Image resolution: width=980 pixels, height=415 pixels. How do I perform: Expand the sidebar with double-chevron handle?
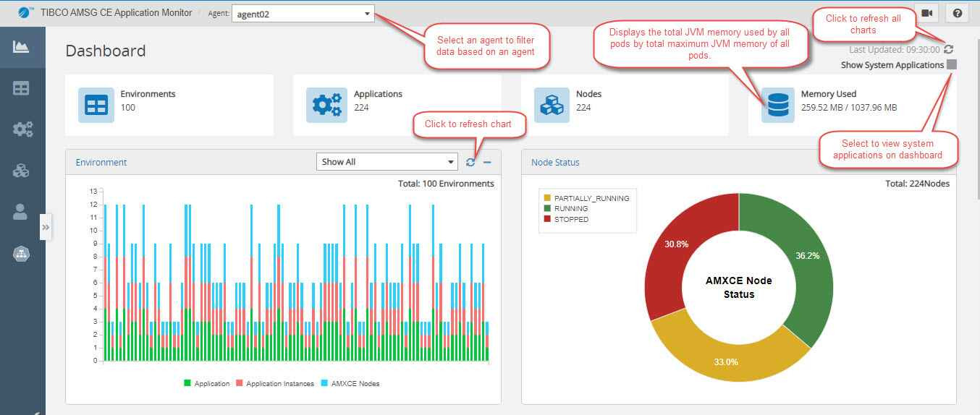(46, 227)
